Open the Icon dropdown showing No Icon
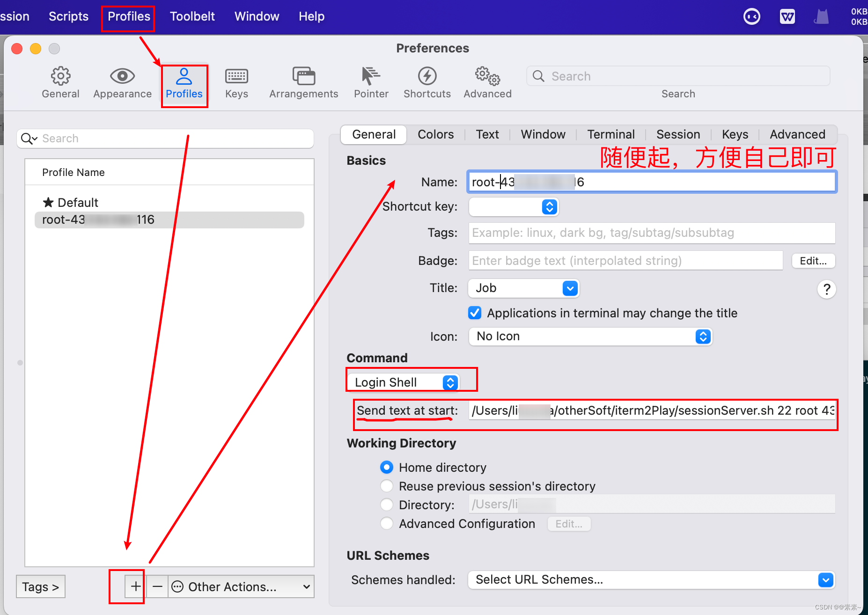This screenshot has width=868, height=615. click(590, 337)
